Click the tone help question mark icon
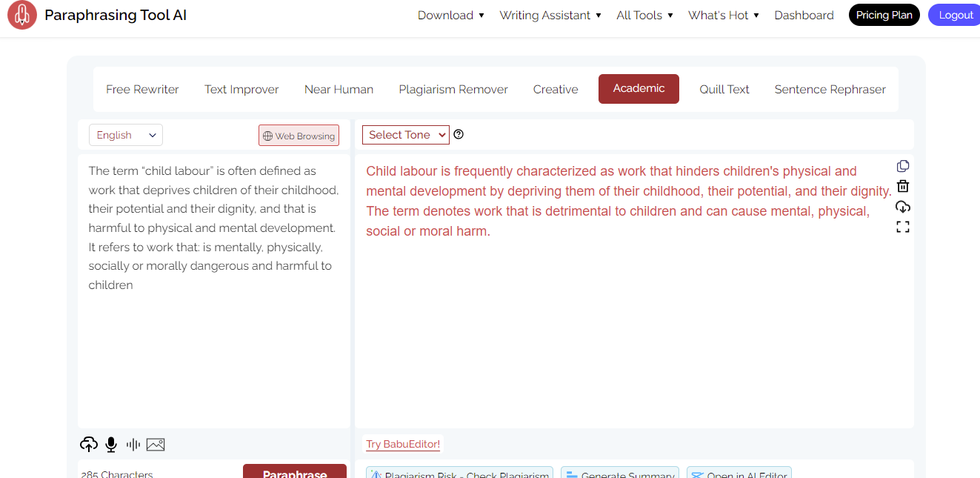The image size is (980, 478). [459, 135]
